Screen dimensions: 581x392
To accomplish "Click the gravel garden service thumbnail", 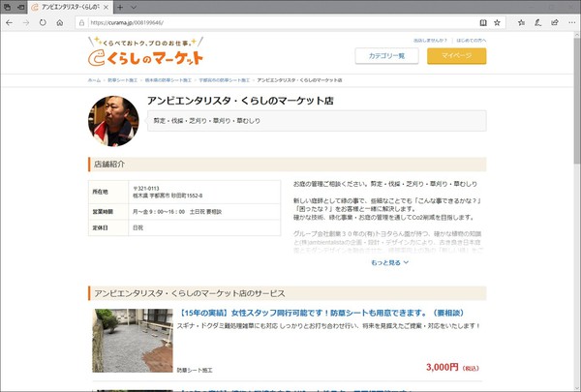I will [x=133, y=341].
